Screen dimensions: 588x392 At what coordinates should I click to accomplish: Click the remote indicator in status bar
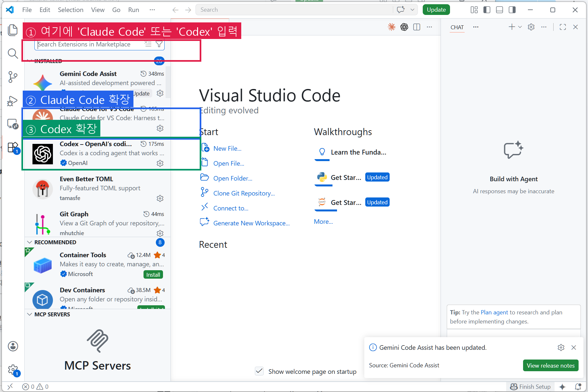[10, 386]
